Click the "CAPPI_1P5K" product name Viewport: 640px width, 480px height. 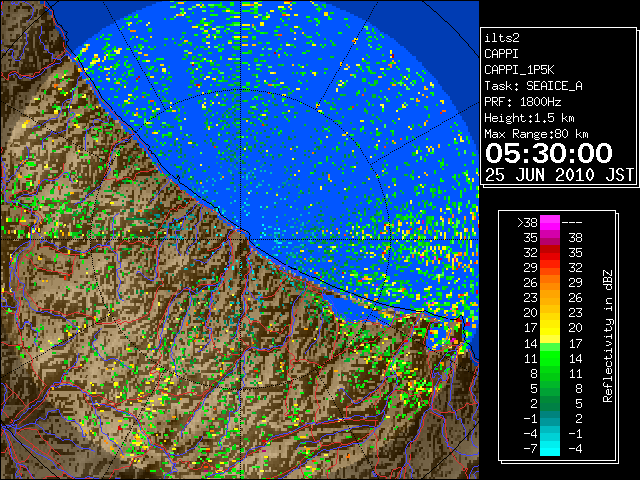pos(519,70)
